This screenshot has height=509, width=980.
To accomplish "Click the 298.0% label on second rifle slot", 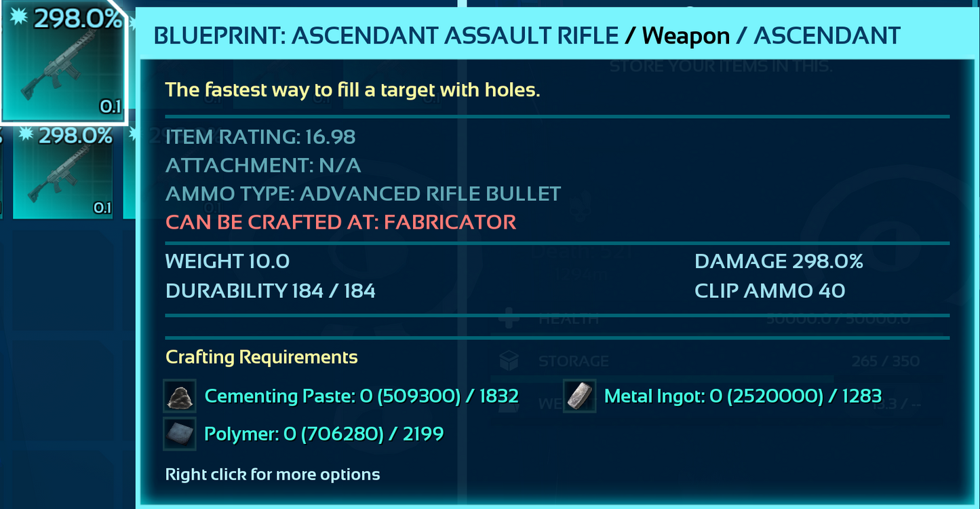I will [75, 136].
